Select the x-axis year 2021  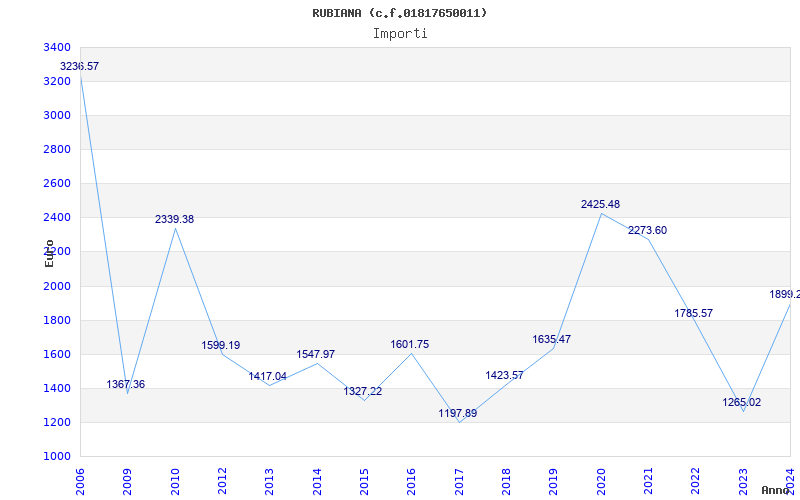point(648,482)
